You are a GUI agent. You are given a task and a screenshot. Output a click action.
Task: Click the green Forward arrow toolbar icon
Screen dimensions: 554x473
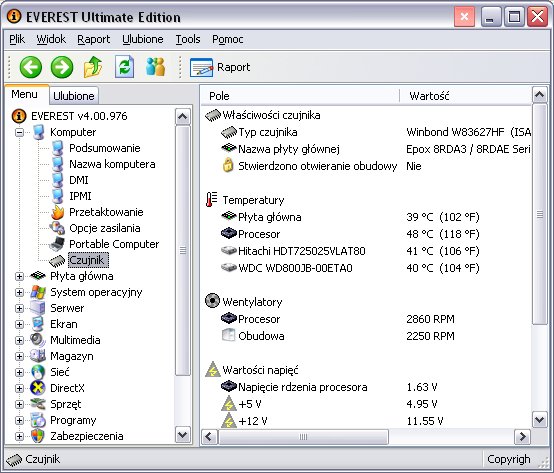pyautogui.click(x=62, y=67)
